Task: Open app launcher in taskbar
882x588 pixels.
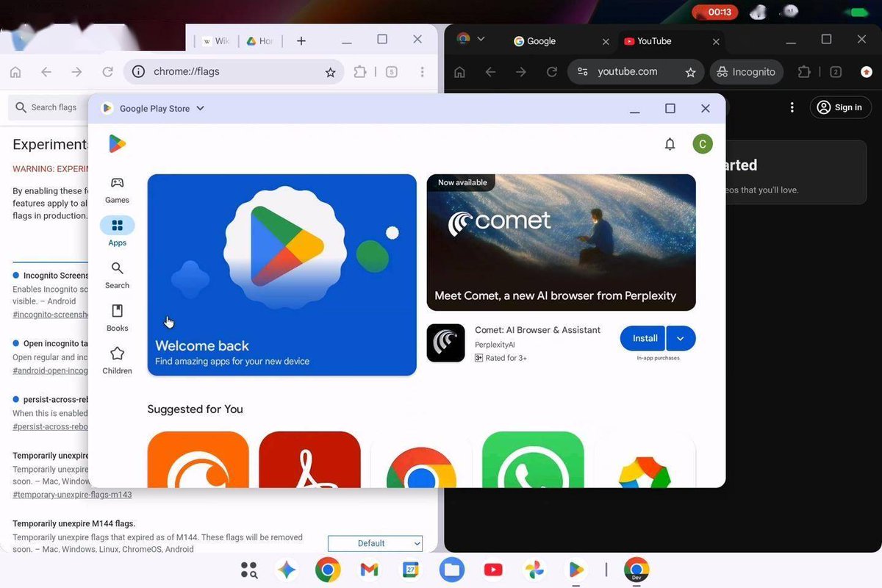Action: [x=249, y=570]
